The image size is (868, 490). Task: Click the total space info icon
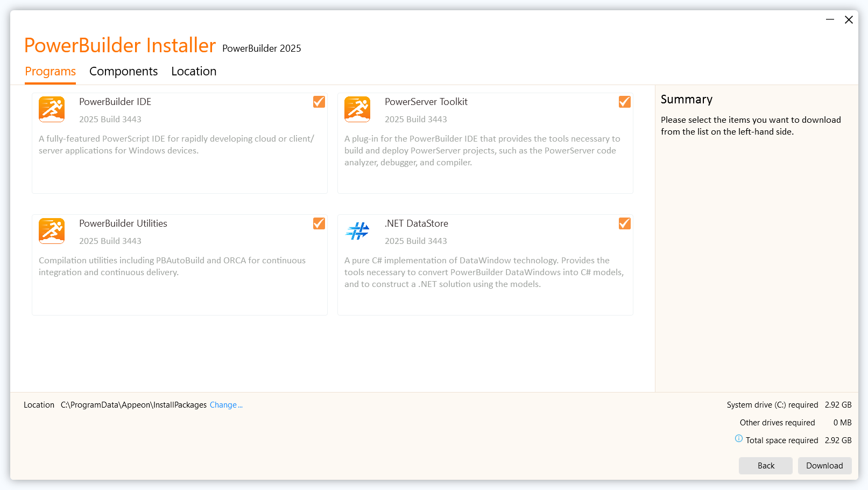click(739, 439)
